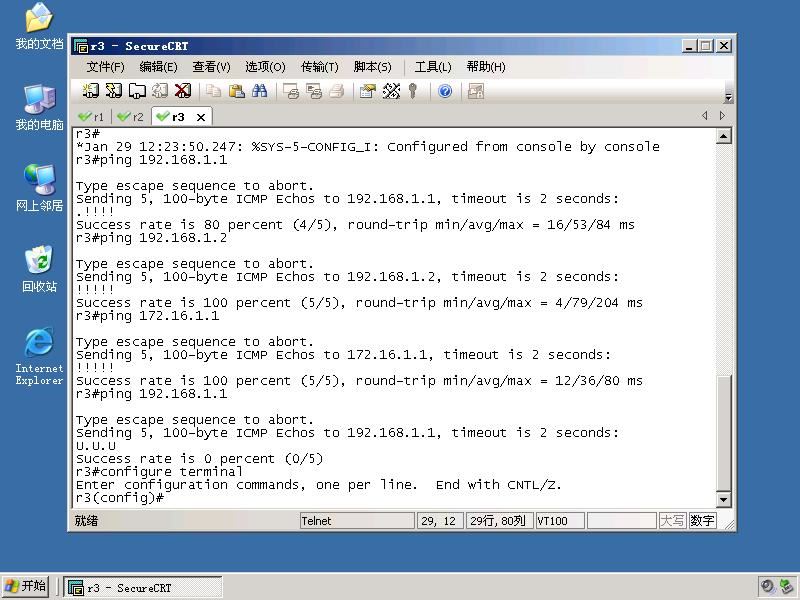Image resolution: width=800 pixels, height=600 pixels.
Task: Click the Connect in Tab icon
Action: coord(137,91)
